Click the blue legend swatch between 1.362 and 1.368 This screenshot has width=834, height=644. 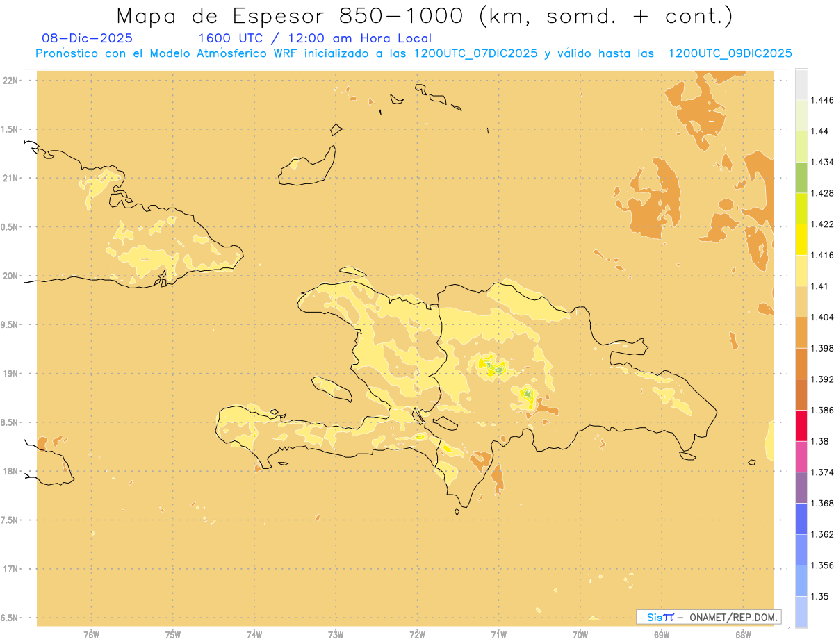(801, 519)
